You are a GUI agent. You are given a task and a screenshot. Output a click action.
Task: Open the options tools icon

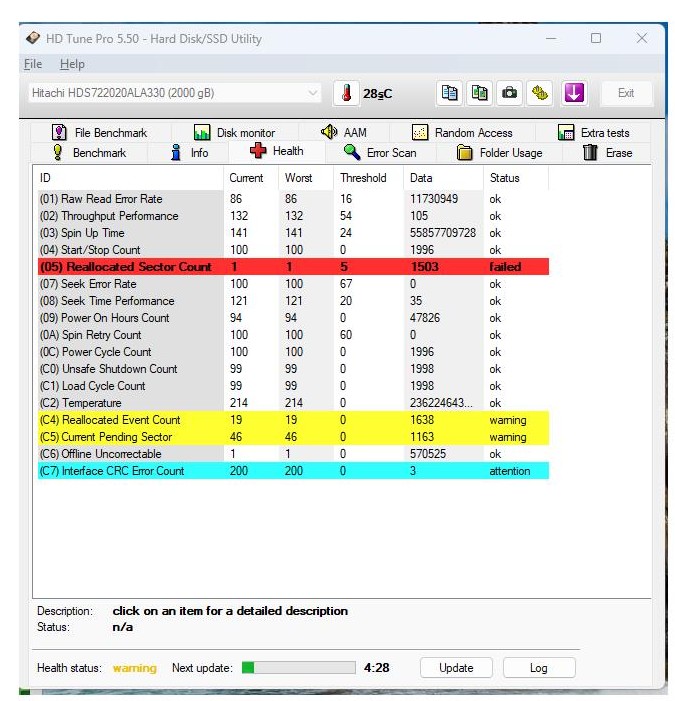tap(540, 93)
